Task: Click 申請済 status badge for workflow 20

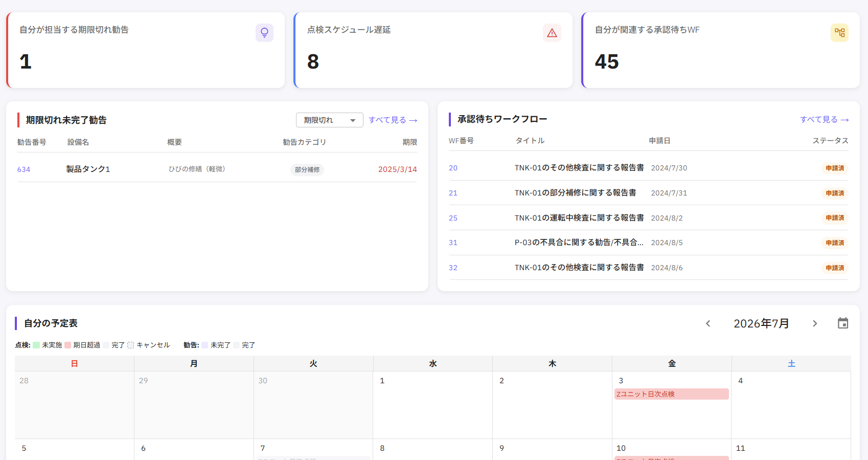Action: coord(835,168)
